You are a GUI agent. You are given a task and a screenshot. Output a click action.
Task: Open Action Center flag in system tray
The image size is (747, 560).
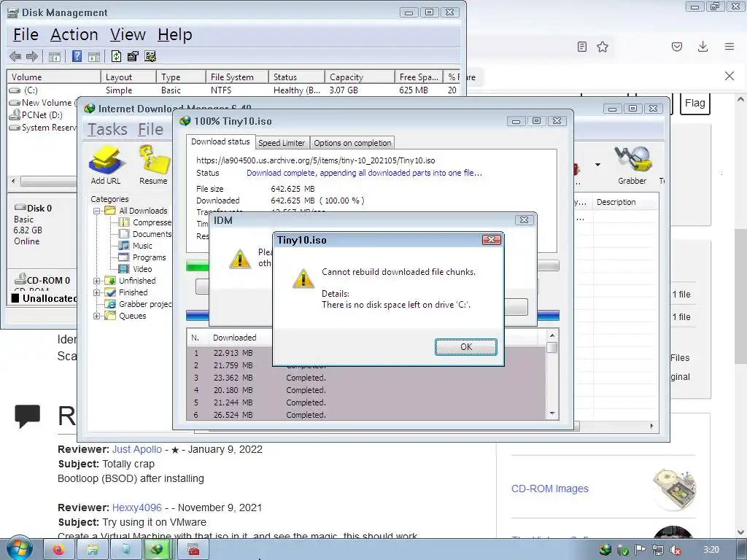click(x=640, y=550)
